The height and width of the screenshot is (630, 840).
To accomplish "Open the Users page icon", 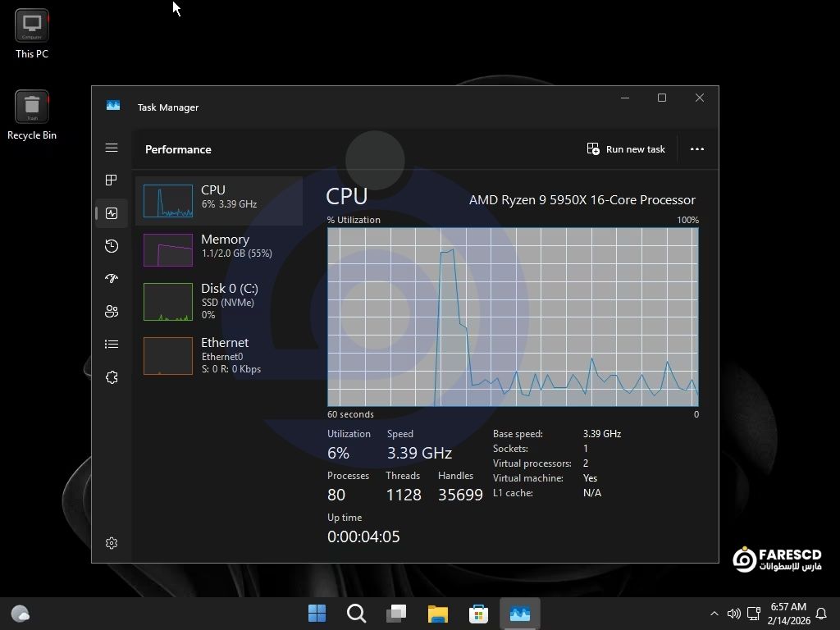I will coord(112,312).
